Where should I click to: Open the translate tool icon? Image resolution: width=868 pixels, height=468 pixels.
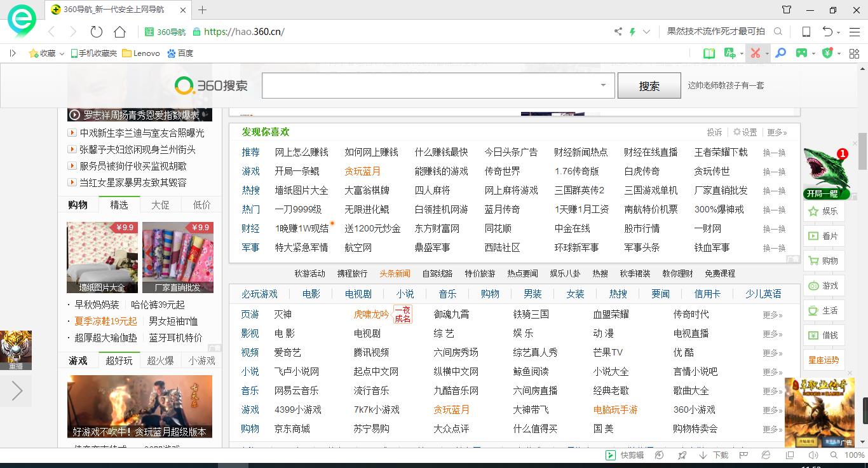click(x=729, y=53)
